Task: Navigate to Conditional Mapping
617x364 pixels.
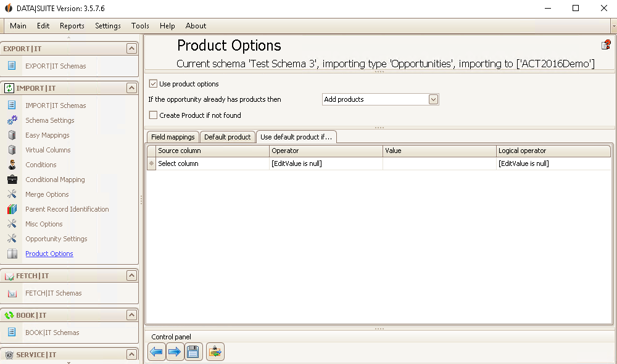Action: (55, 180)
